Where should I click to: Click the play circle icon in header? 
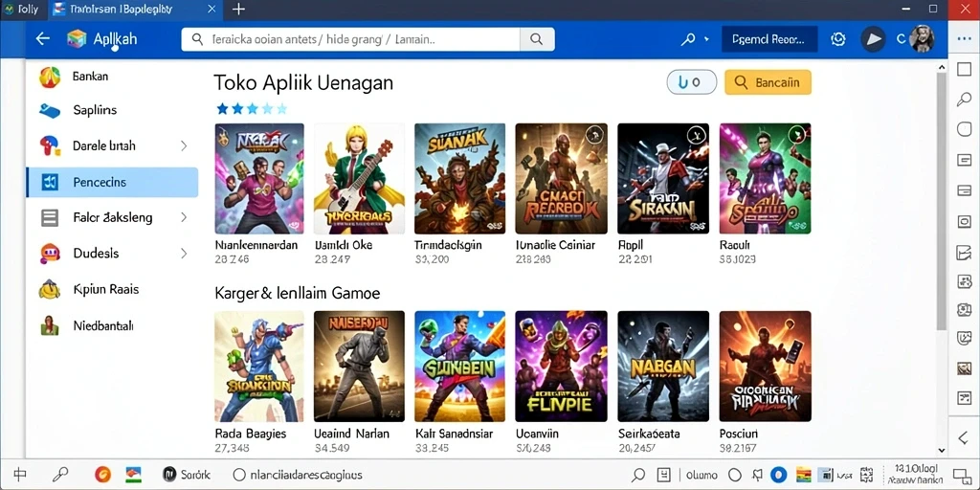click(x=873, y=39)
